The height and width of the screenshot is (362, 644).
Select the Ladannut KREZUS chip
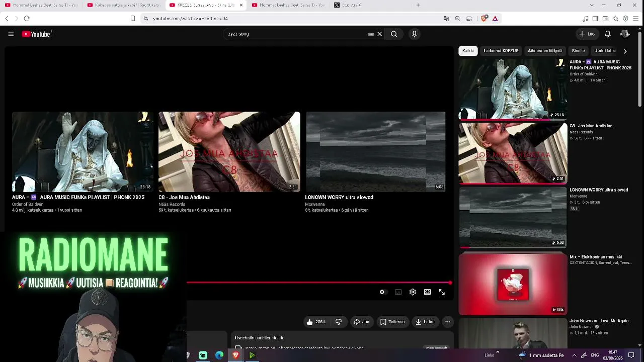point(501,51)
